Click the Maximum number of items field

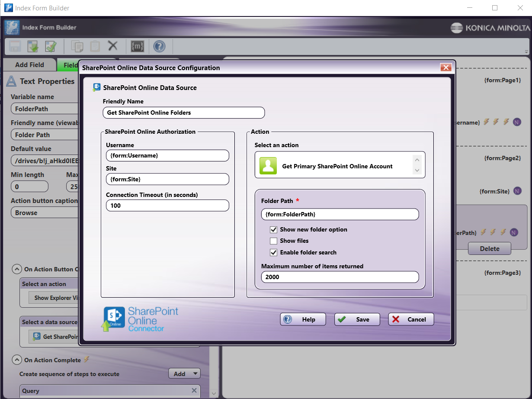[340, 277]
